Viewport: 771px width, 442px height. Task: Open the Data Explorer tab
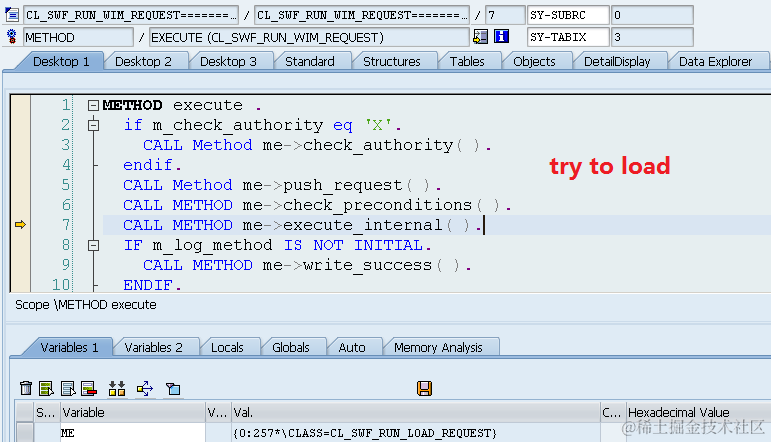[715, 61]
